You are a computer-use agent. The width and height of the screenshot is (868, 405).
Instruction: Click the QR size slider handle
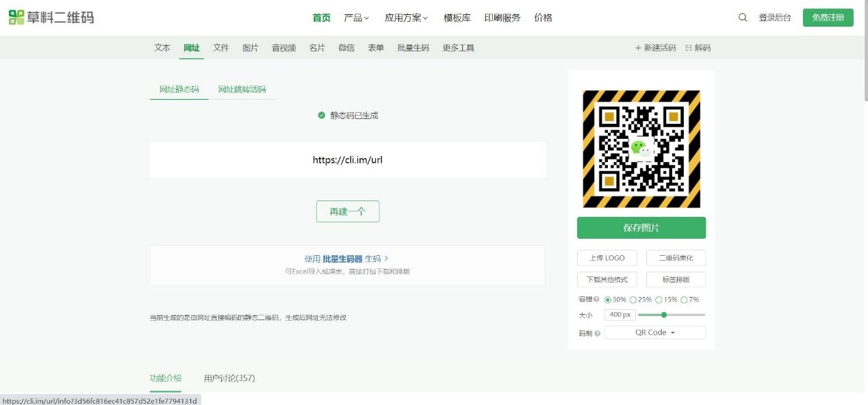(664, 315)
